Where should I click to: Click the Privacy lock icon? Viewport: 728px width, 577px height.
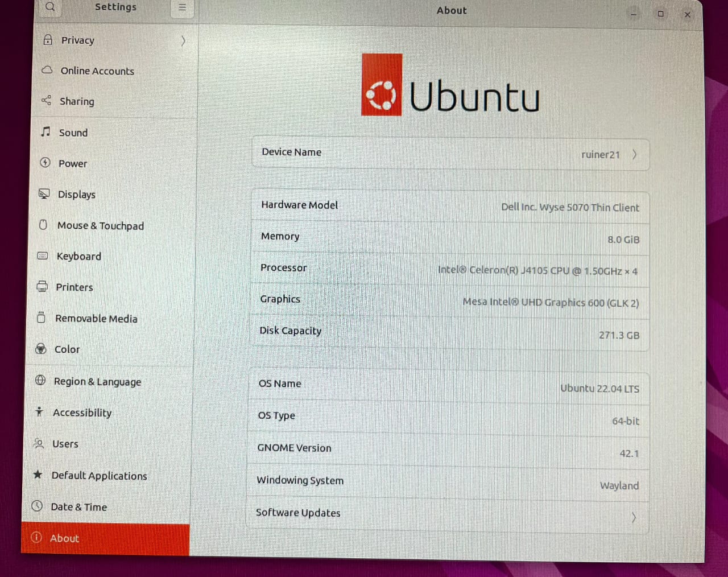click(x=48, y=40)
